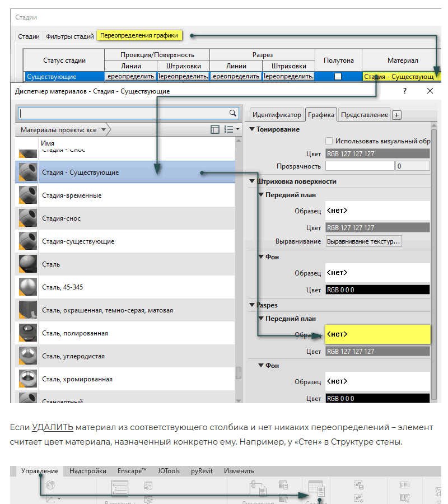The width and height of the screenshot is (448, 504).
Task: Click override button under Проекция Линии
Action: click(130, 77)
